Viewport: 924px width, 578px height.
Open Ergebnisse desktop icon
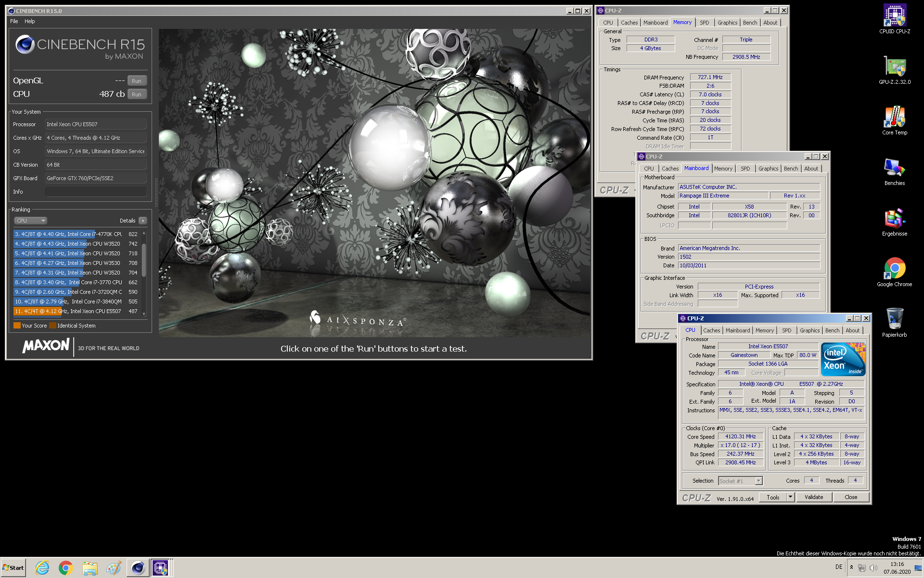pos(895,222)
